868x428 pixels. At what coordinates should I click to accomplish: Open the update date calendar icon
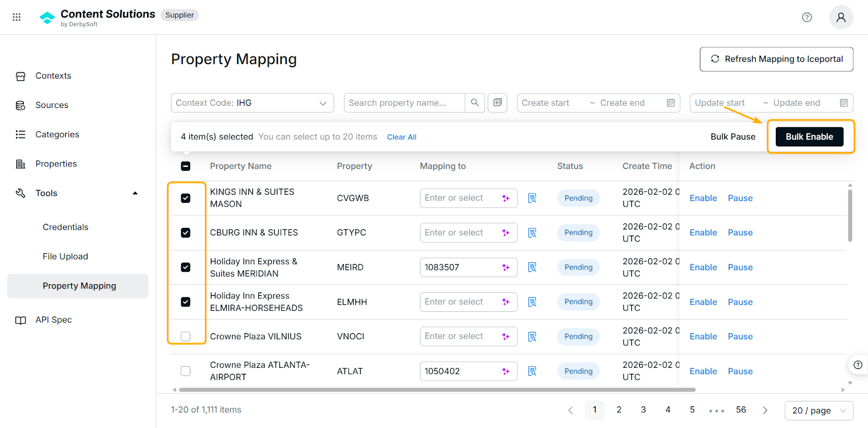pyautogui.click(x=844, y=103)
